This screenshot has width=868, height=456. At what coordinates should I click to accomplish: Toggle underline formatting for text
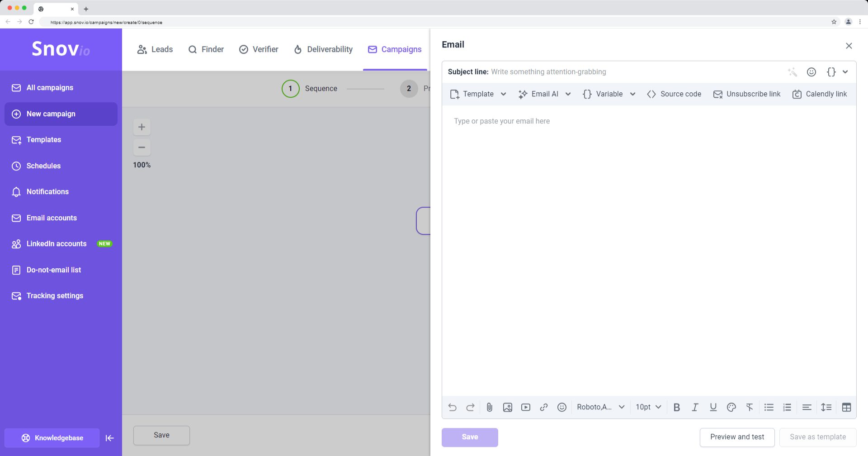coord(713,407)
